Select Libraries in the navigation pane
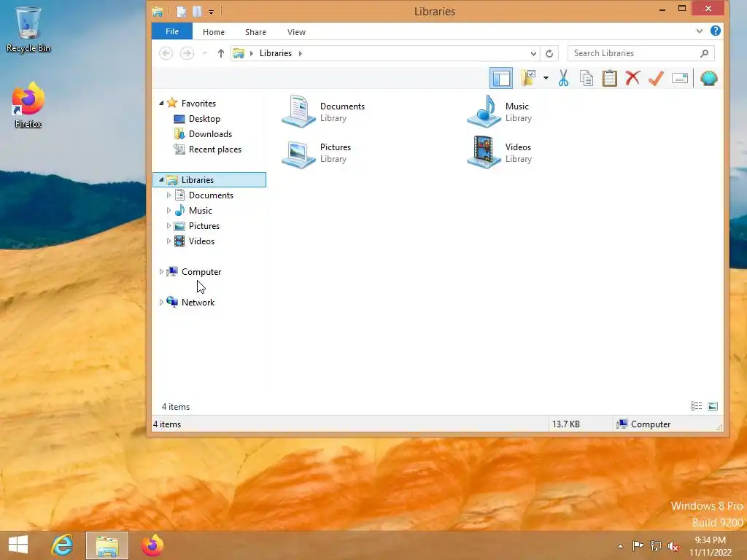The image size is (747, 560). click(x=209, y=179)
